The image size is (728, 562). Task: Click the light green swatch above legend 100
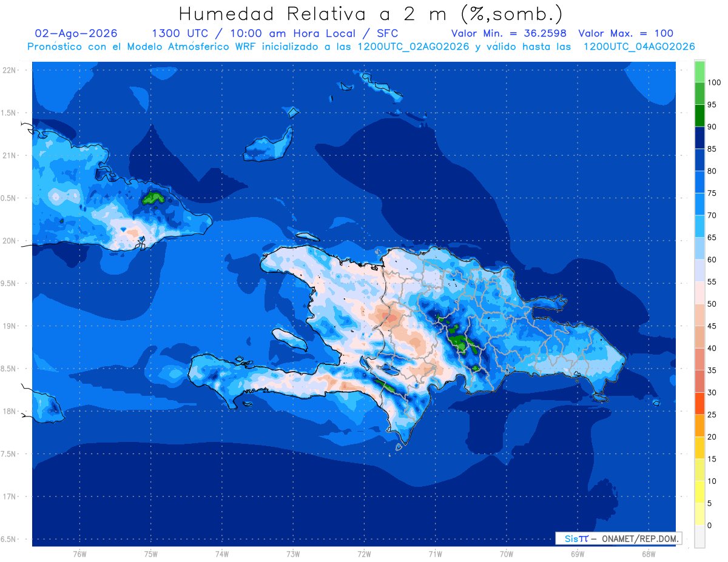(699, 72)
